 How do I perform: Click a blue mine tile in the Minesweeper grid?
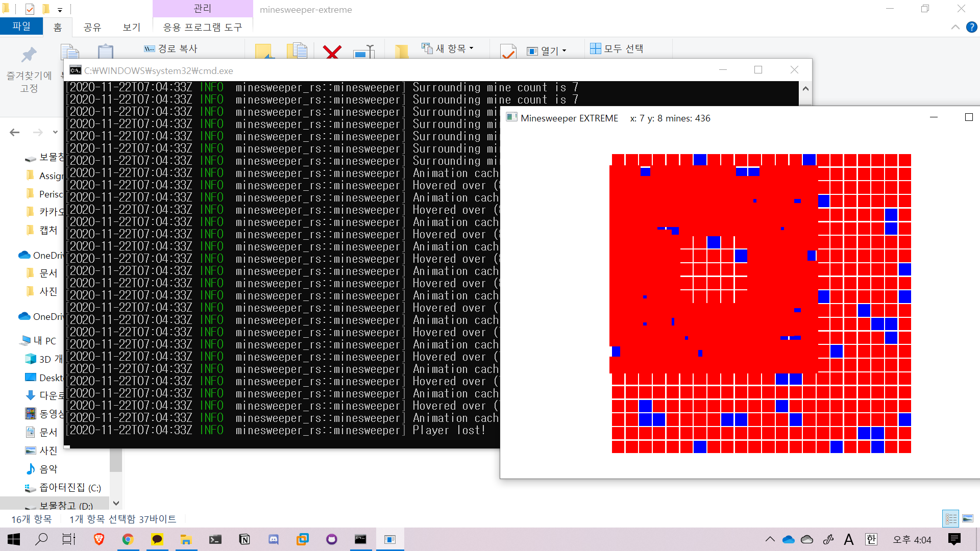(x=700, y=160)
